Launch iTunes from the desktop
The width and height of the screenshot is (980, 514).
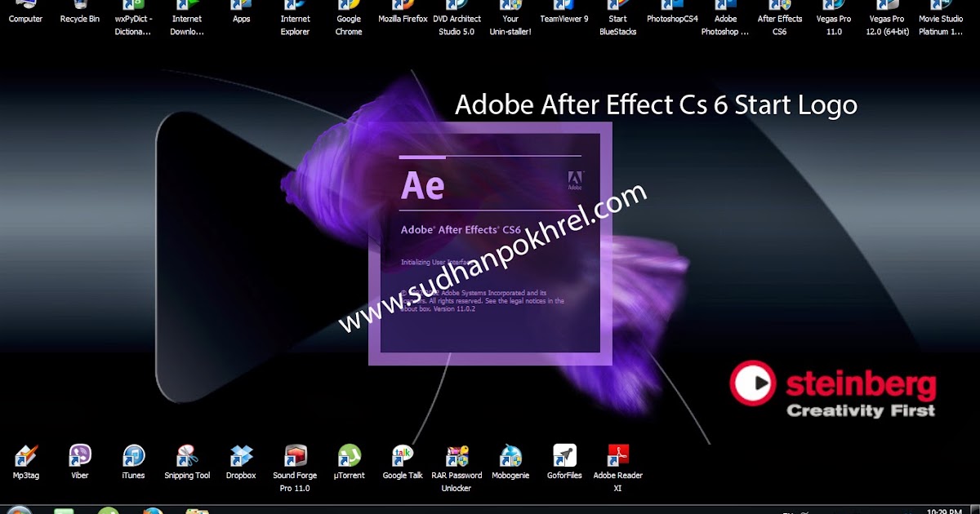click(x=133, y=463)
